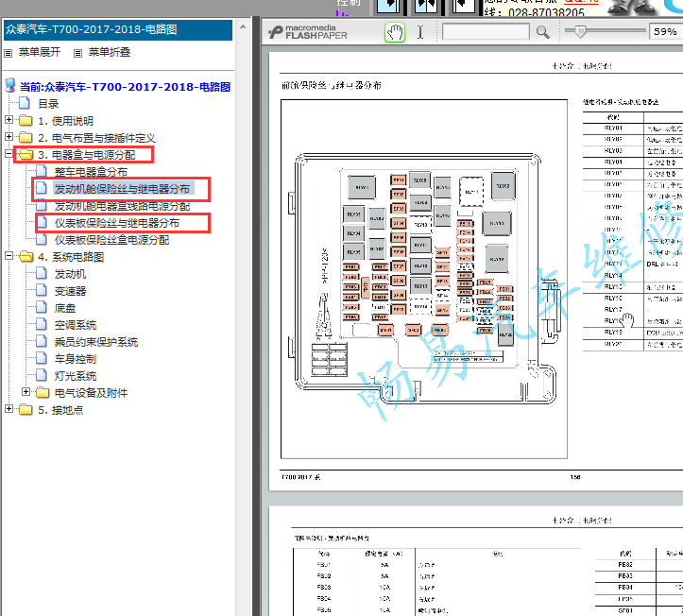Click the 菜单展开 list icon

[x=9, y=53]
